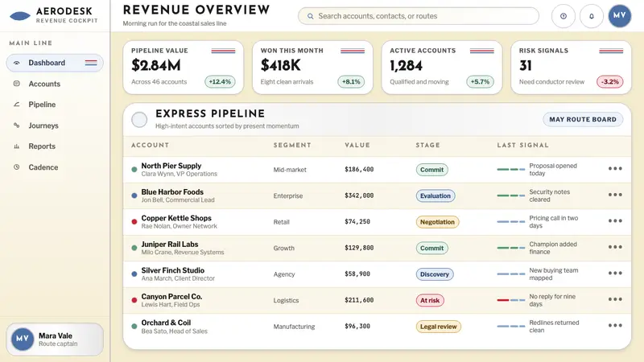Sort by the Segment column header
This screenshot has height=362, width=644.
click(x=292, y=146)
